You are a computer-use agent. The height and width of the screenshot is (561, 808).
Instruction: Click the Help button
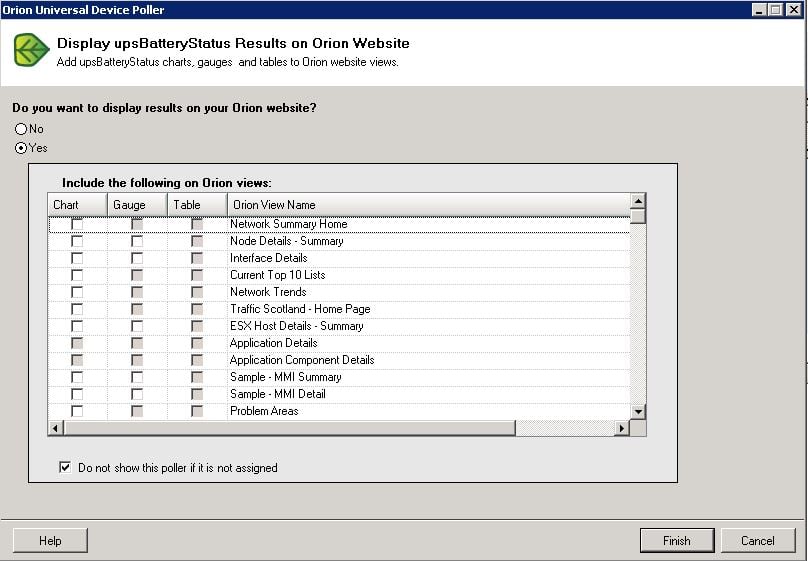click(50, 540)
